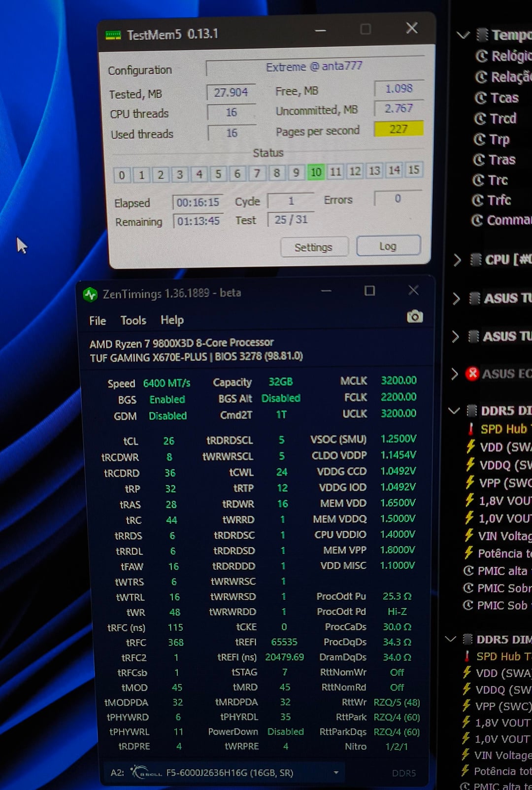This screenshot has height=790, width=532.
Task: Click the Configuration field showing Extreme @anta777
Action: pos(314,67)
